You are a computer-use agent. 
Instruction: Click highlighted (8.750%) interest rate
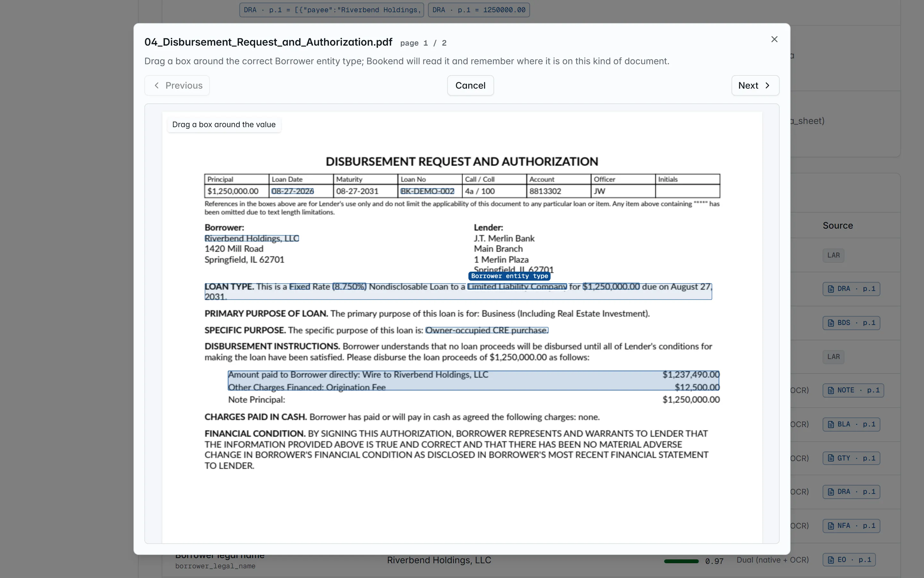tap(349, 286)
